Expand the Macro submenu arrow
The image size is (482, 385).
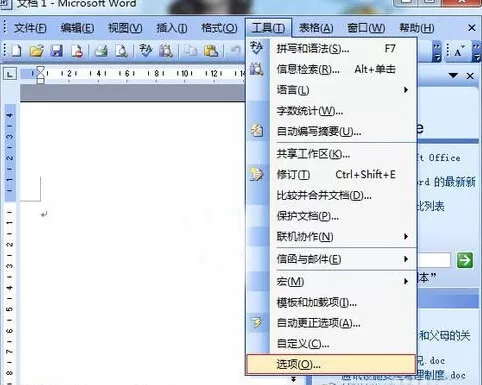click(x=406, y=281)
